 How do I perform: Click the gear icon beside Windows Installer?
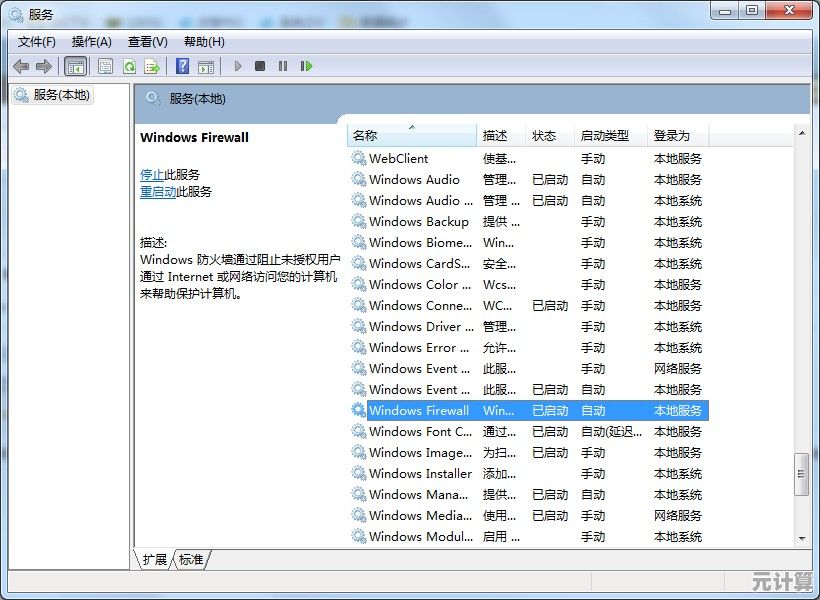[x=359, y=473]
